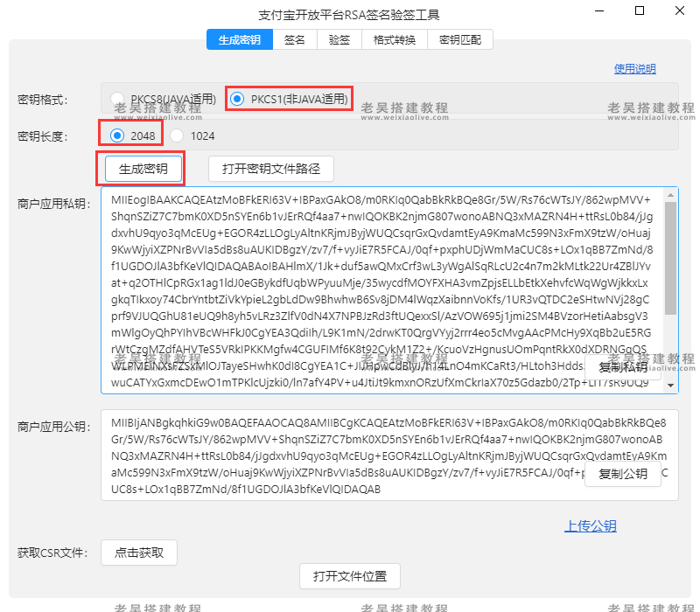Click the 上传公钥 upload public key link
Image resolution: width=700 pixels, height=612 pixels.
pos(591,526)
